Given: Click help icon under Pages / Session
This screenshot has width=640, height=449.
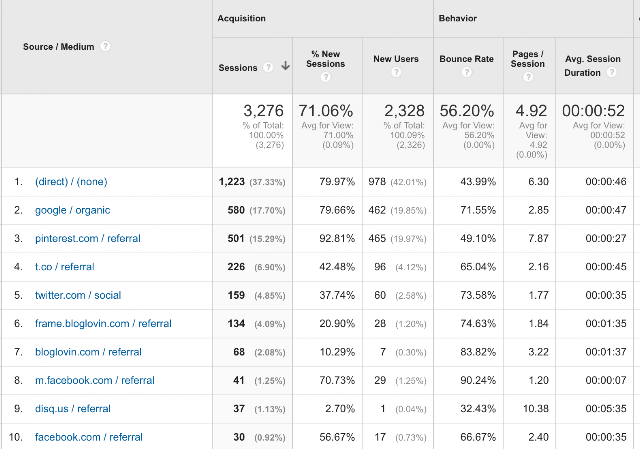Looking at the screenshot, I should click(528, 77).
